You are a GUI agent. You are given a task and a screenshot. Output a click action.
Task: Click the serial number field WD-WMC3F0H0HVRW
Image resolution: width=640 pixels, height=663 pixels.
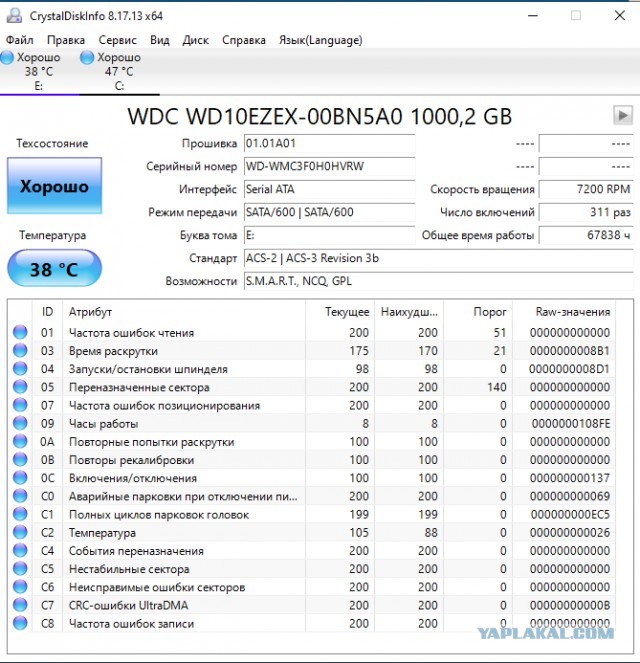tap(330, 166)
